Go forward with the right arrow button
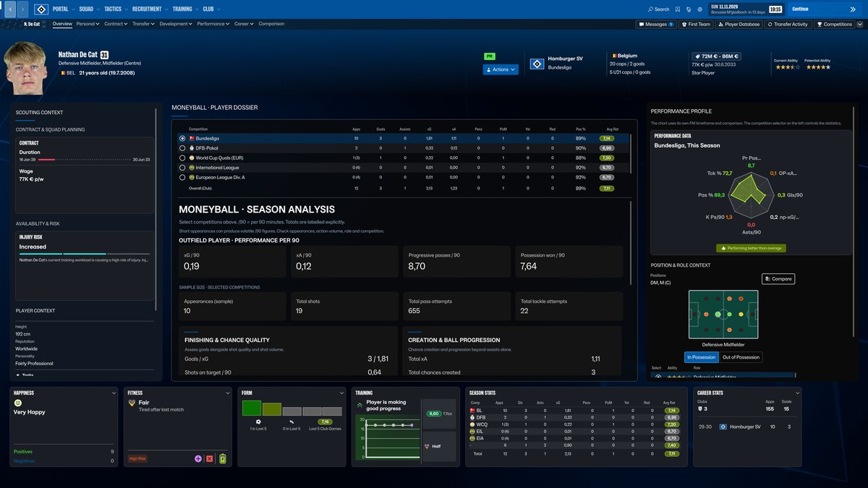The width and height of the screenshot is (868, 488). [x=22, y=9]
